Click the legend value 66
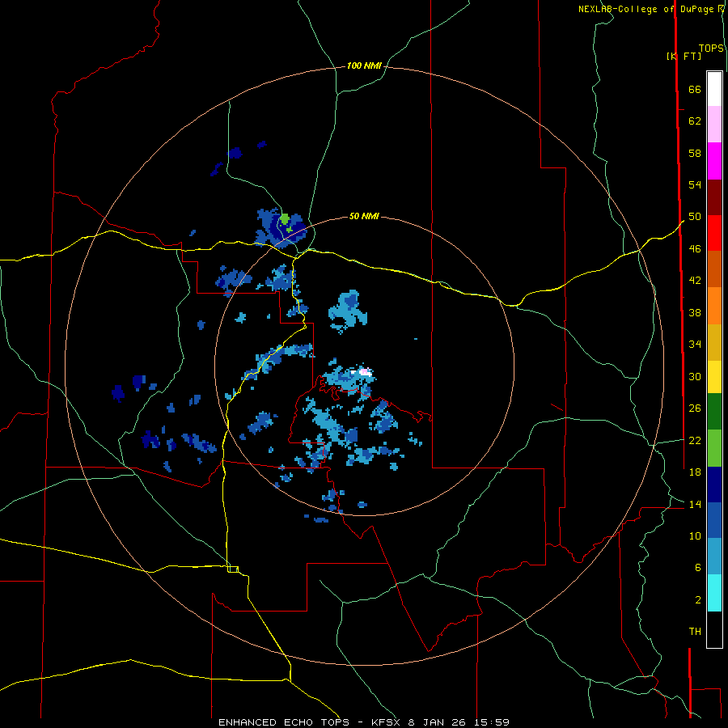The image size is (728, 728). [695, 89]
